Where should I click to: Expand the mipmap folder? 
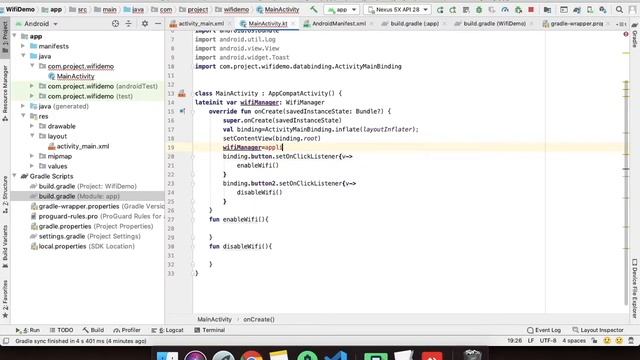(x=32, y=156)
